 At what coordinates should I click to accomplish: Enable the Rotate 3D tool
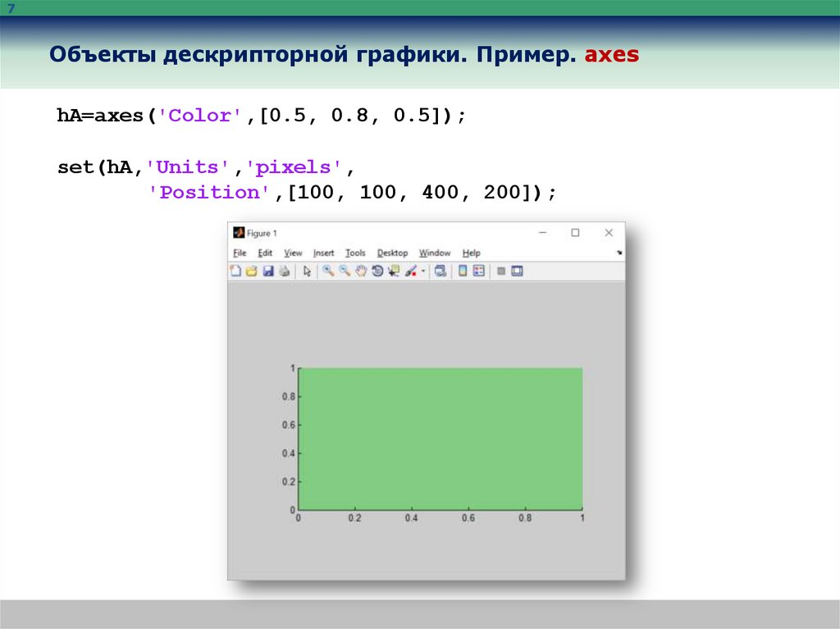coord(377,271)
